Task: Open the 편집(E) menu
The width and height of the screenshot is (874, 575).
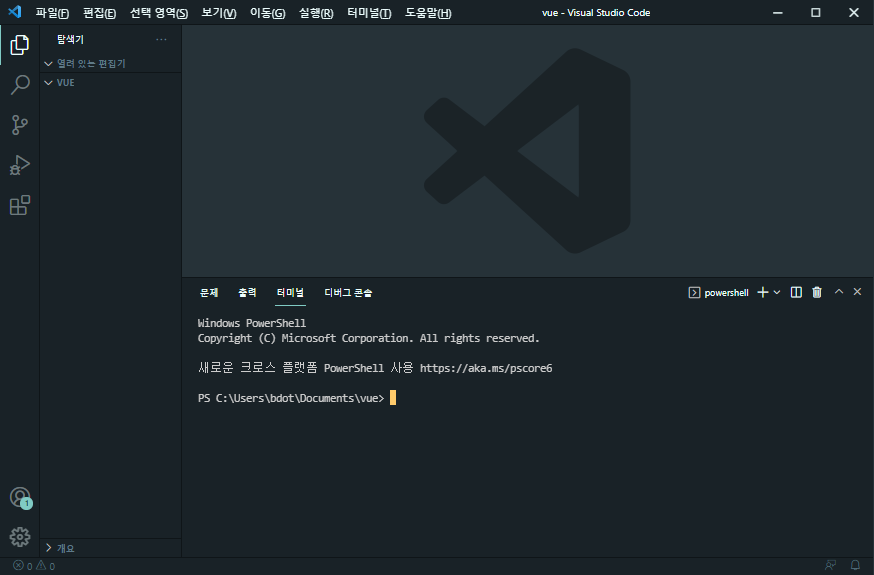Action: 99,13
